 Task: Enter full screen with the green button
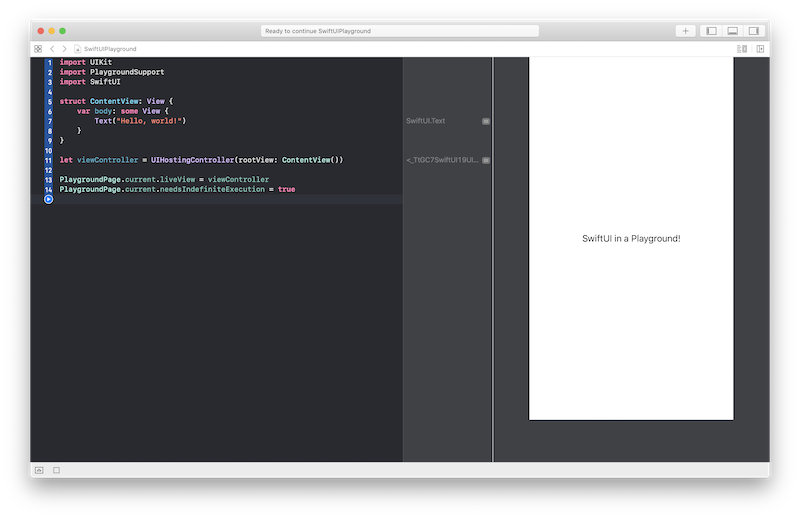tap(62, 31)
